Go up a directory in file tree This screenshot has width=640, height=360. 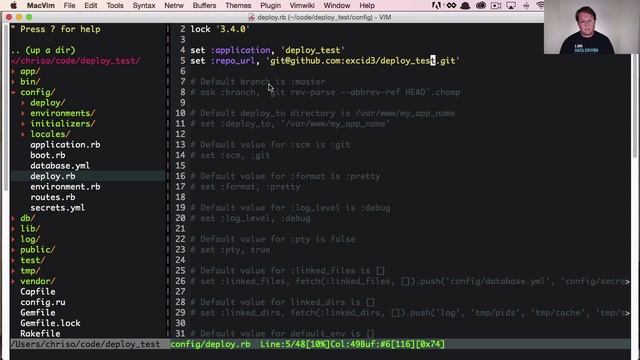pyautogui.click(x=43, y=50)
